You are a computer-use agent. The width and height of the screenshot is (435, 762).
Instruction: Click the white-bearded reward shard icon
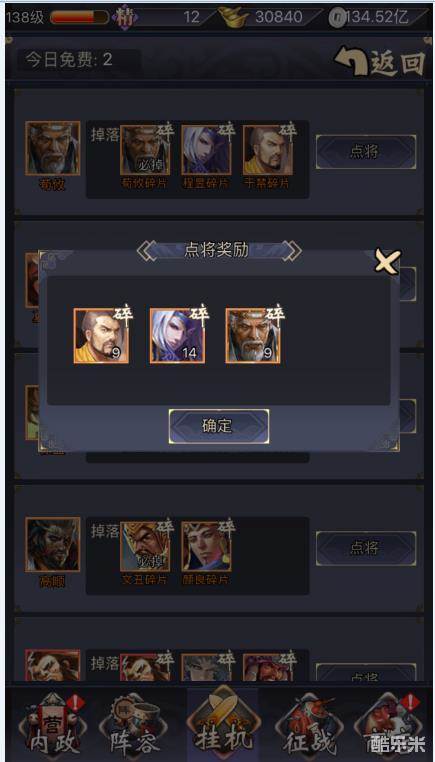(253, 335)
